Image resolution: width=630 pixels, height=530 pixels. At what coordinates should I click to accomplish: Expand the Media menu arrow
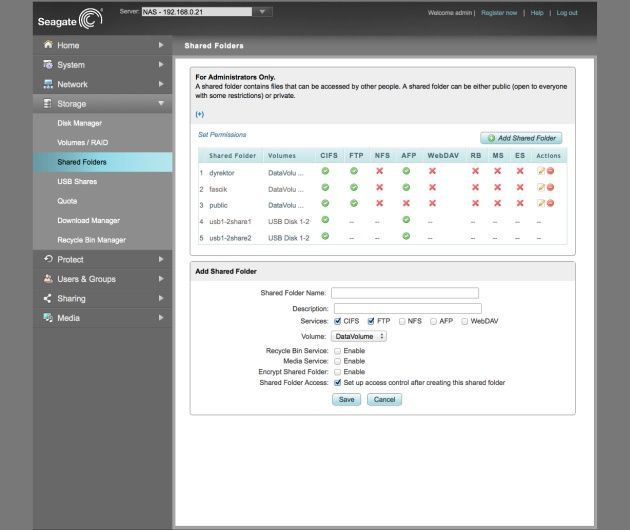tap(161, 317)
